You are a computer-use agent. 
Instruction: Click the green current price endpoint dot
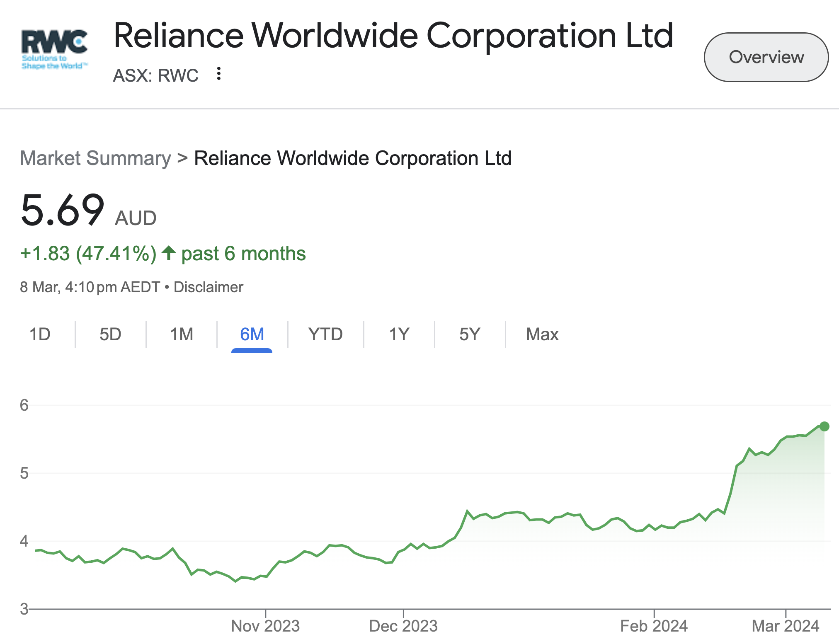[824, 426]
